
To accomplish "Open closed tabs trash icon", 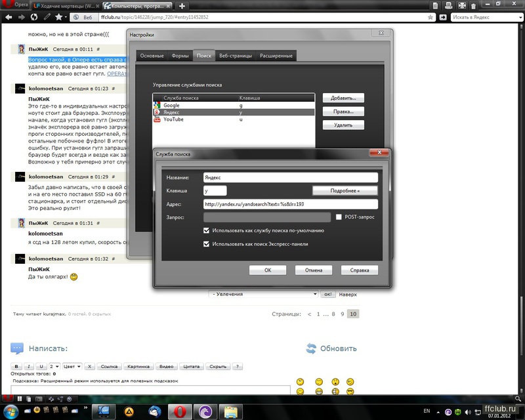I will 473,6.
